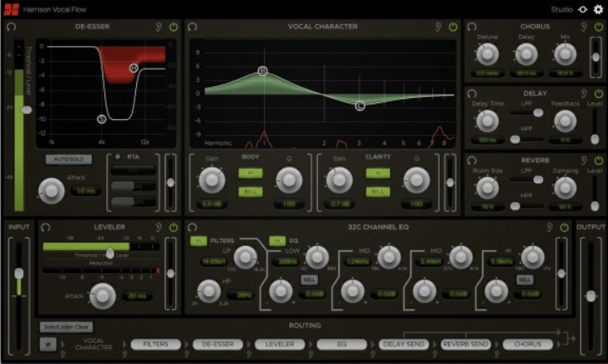Select the H node on De-Esser graph
This screenshot has height=364, width=608.
[x=134, y=68]
